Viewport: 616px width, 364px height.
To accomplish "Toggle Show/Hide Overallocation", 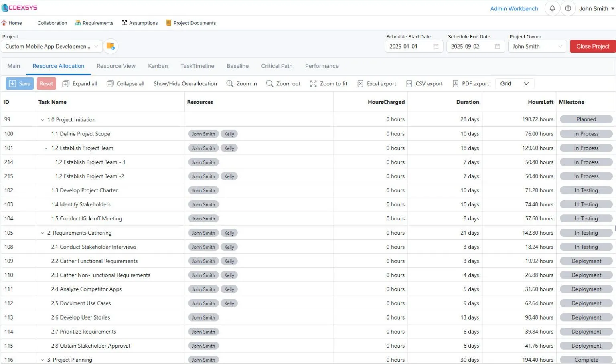I will pos(185,83).
